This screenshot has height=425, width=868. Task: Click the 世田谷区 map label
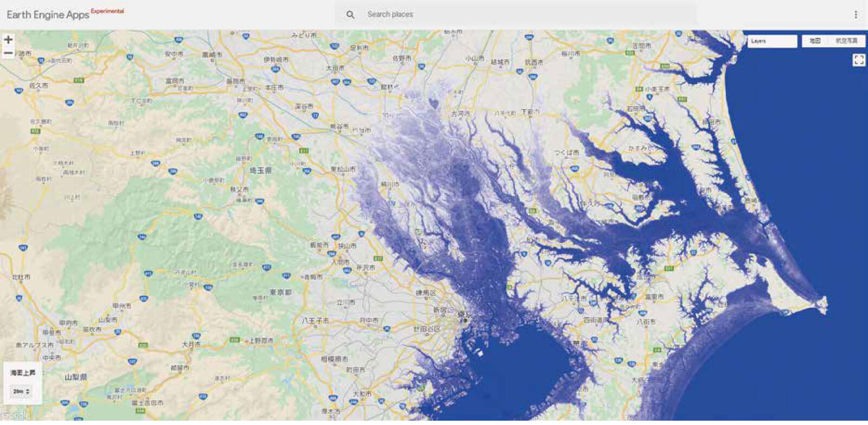click(426, 329)
